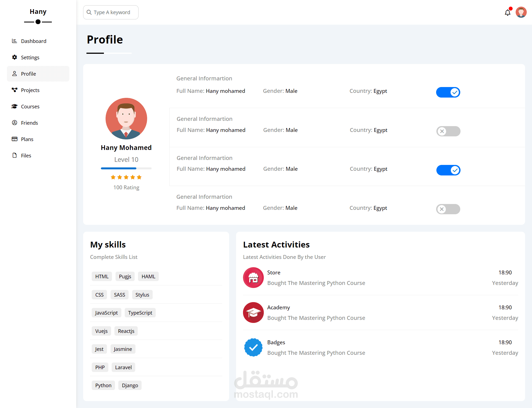This screenshot has width=532, height=408.
Task: Enable the second General Information toggle
Action: point(448,131)
